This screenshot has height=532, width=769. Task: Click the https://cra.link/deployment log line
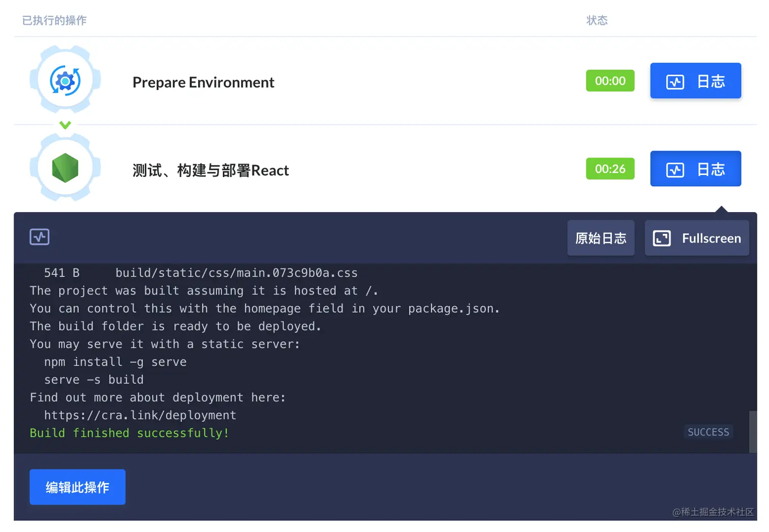(140, 416)
